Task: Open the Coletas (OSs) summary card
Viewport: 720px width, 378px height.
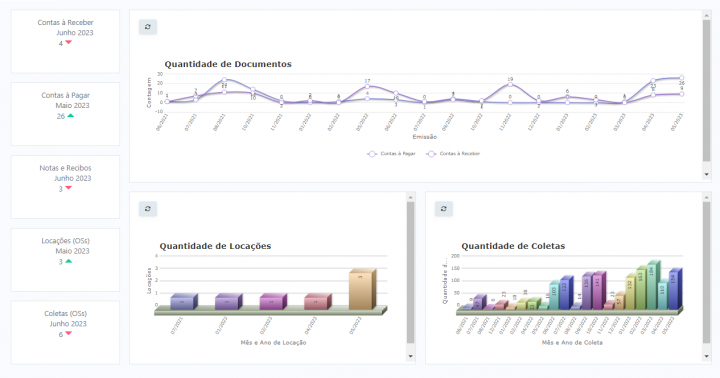Action: pyautogui.click(x=65, y=333)
